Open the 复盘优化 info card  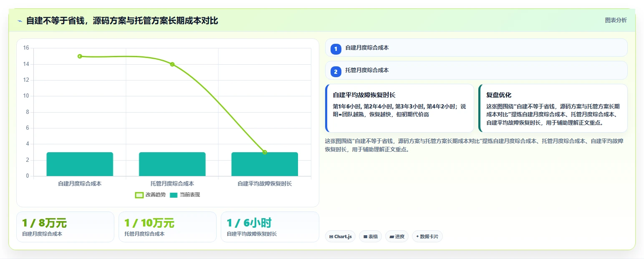[x=553, y=108]
